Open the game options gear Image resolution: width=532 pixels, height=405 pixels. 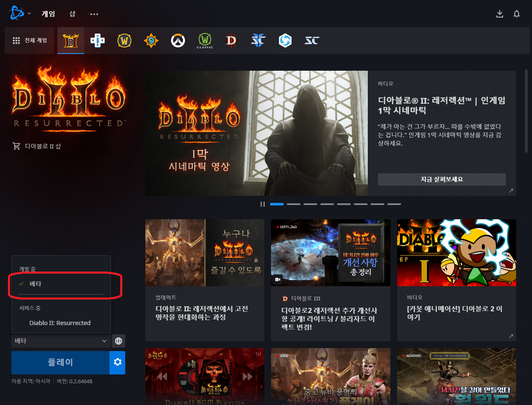118,362
